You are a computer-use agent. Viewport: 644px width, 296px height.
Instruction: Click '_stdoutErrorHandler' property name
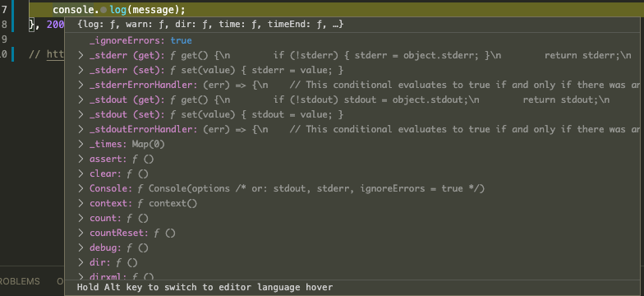[x=141, y=130]
